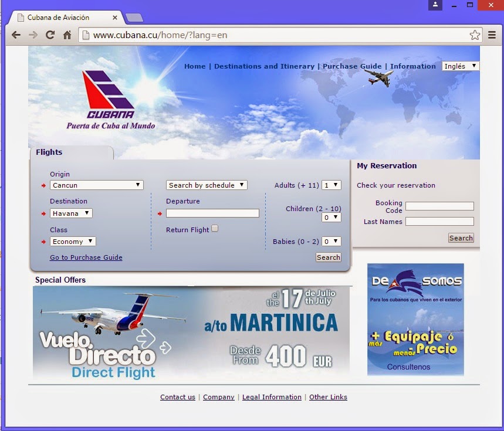
Task: Open the Company footer link
Action: 219,397
